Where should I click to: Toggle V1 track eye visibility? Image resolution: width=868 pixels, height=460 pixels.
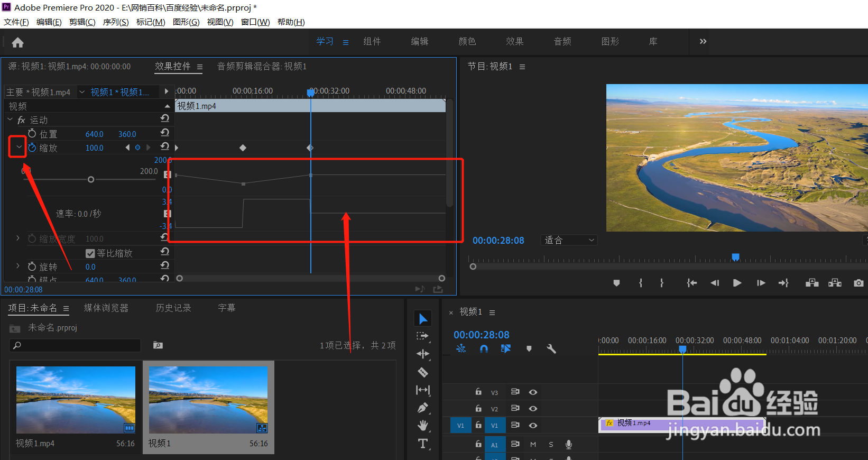pos(533,425)
